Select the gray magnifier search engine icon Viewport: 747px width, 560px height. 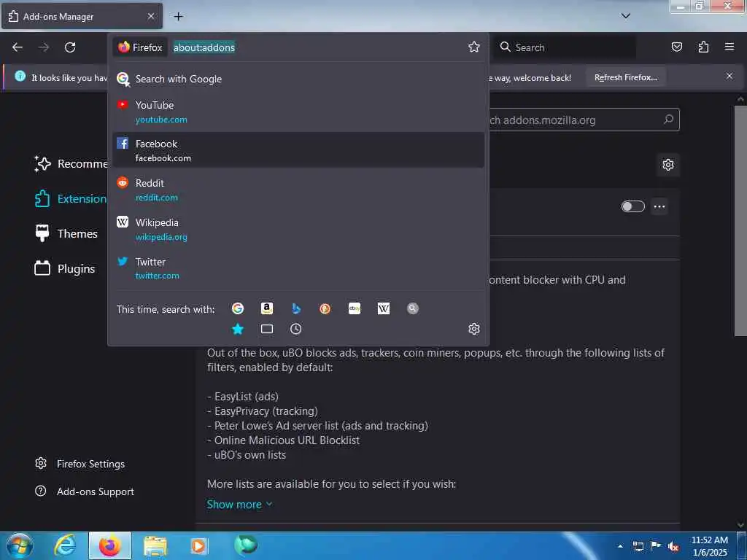[x=413, y=308]
